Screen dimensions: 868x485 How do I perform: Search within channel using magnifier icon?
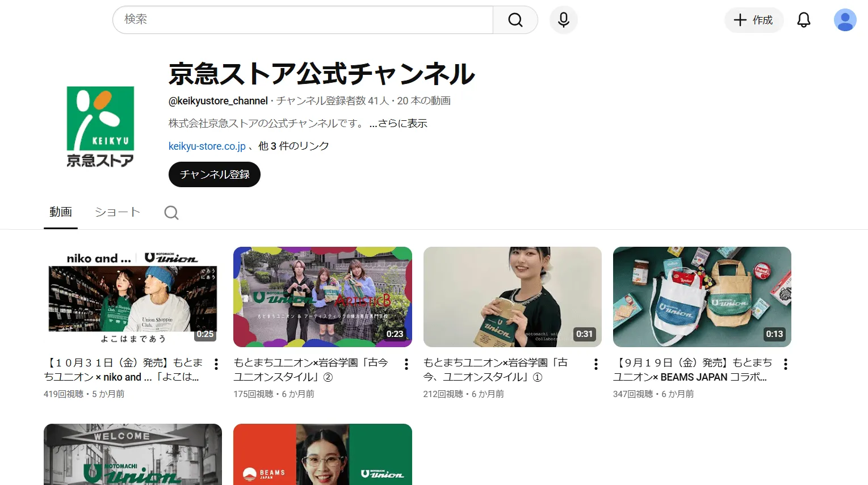coord(171,213)
